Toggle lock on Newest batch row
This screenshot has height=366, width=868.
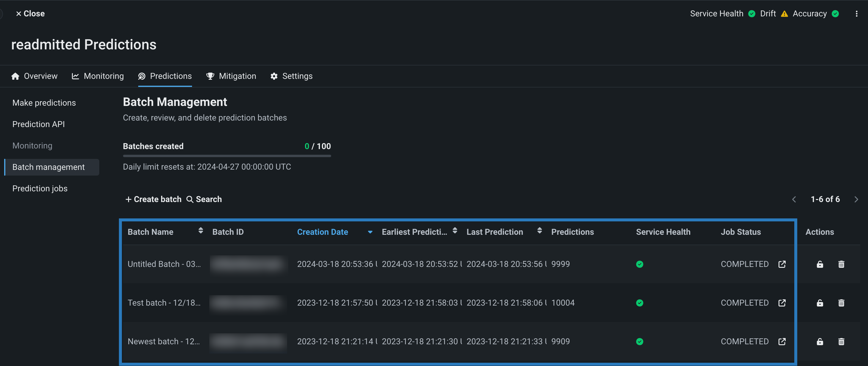820,341
